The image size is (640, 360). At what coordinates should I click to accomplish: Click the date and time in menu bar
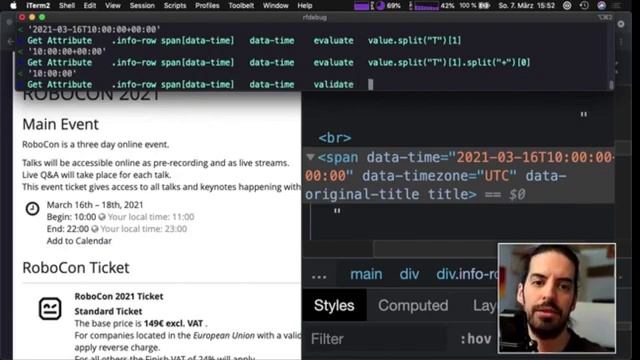point(527,6)
